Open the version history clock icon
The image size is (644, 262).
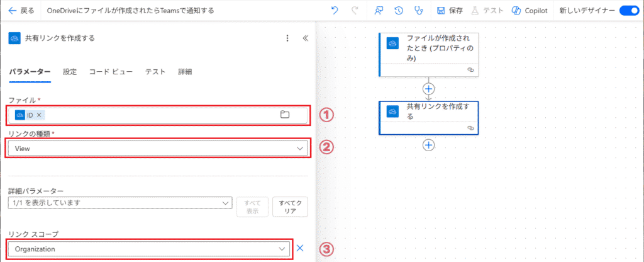[398, 11]
